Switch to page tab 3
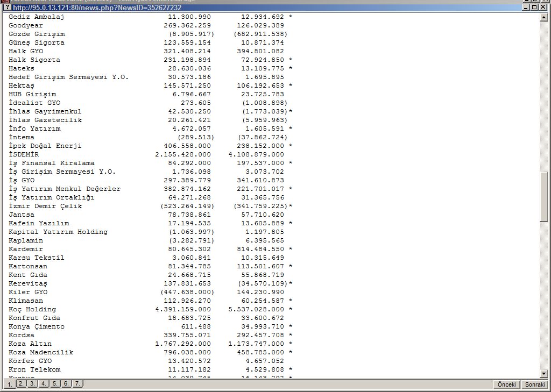This screenshot has width=551, height=392. point(33,383)
